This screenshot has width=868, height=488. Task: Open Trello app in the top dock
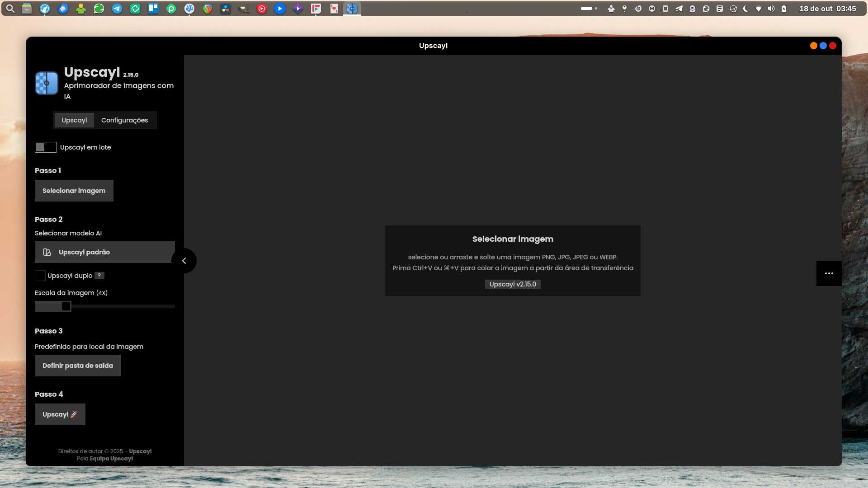point(153,9)
